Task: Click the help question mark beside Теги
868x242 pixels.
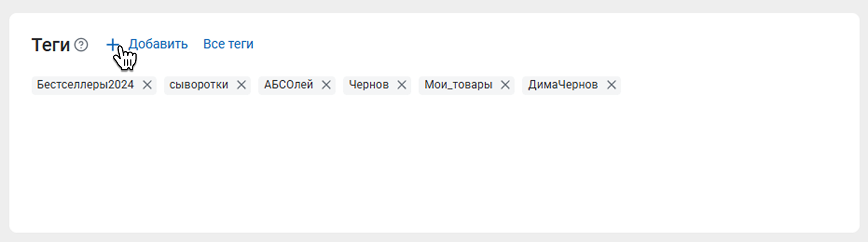Action: [81, 45]
